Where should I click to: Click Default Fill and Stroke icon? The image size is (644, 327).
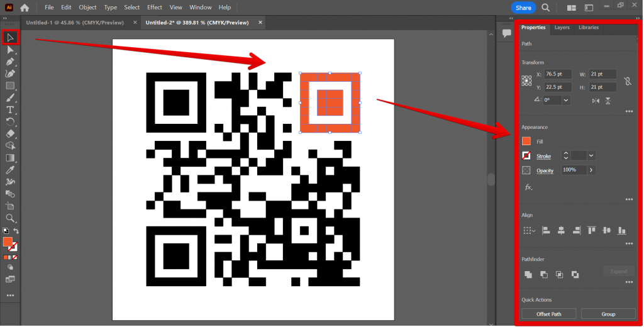pyautogui.click(x=5, y=231)
